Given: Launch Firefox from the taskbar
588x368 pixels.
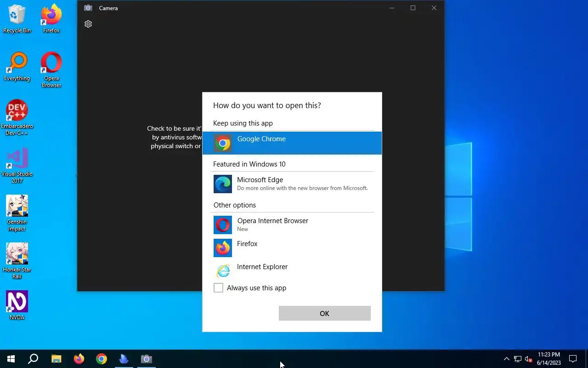Looking at the screenshot, I should (x=79, y=359).
